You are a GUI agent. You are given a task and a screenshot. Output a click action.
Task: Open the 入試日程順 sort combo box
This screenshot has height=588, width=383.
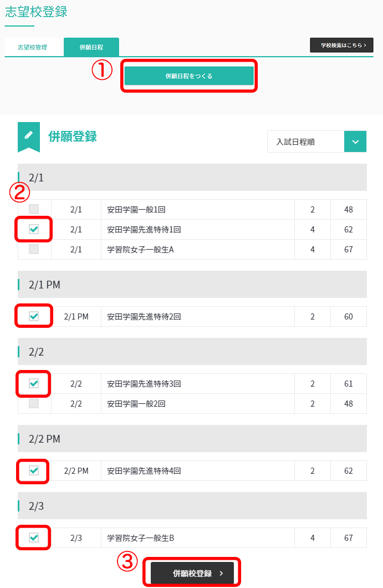[305, 141]
